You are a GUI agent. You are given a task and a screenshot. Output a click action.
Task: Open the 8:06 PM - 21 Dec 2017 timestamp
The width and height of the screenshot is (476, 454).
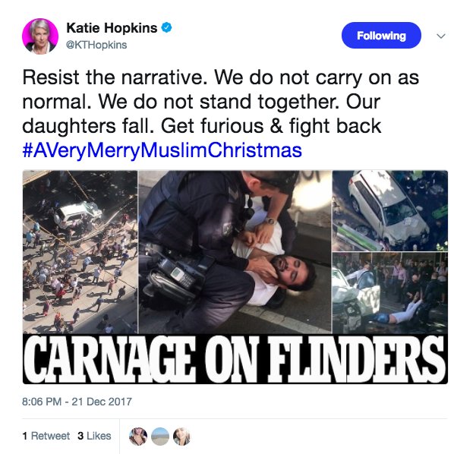[x=77, y=402]
